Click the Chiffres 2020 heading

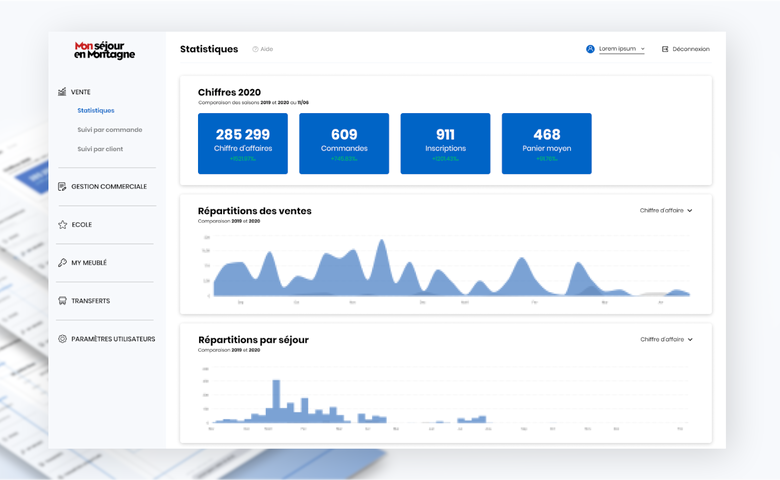229,92
